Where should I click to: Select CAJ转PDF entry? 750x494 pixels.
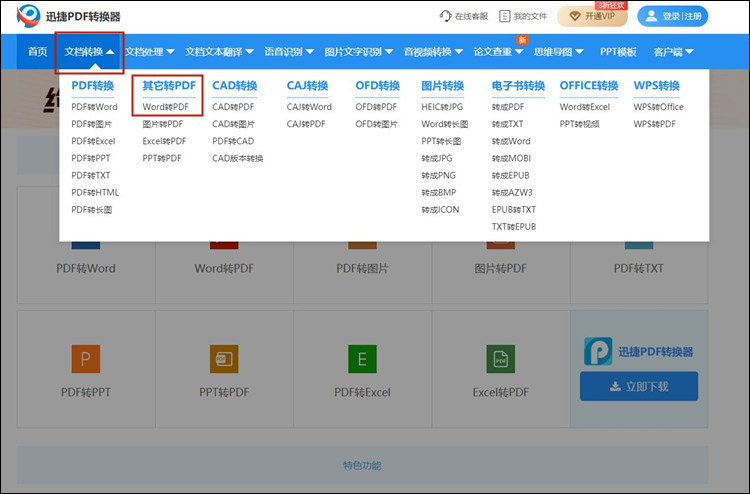click(x=306, y=124)
